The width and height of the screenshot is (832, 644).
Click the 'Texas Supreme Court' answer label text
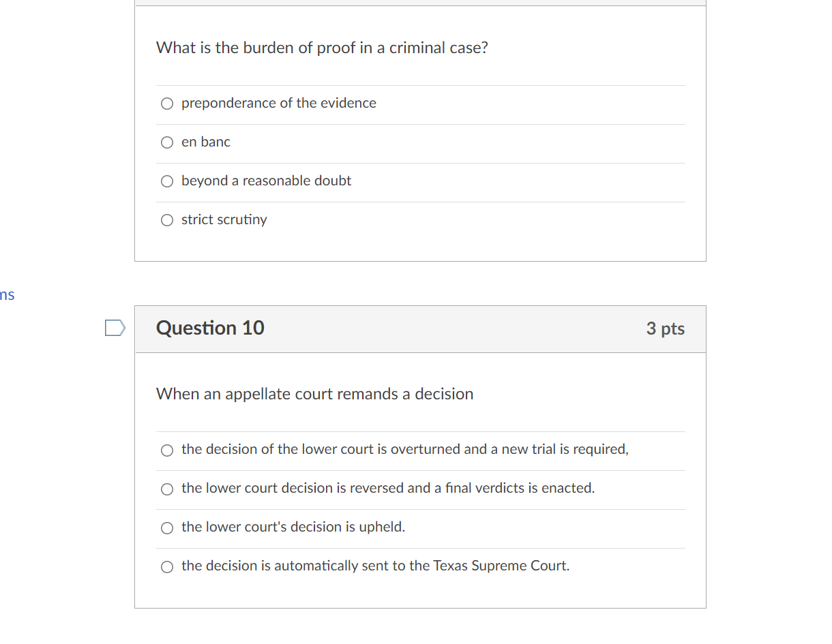click(x=375, y=566)
